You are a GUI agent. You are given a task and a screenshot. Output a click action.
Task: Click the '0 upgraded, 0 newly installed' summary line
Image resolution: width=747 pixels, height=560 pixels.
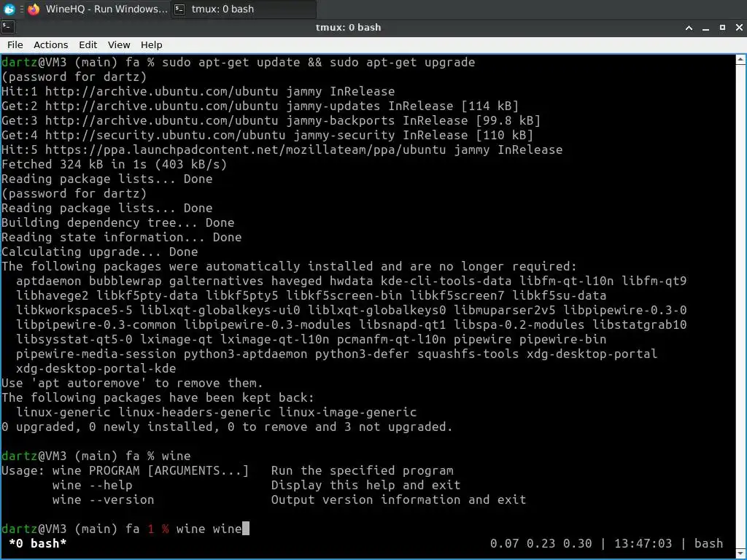(227, 427)
